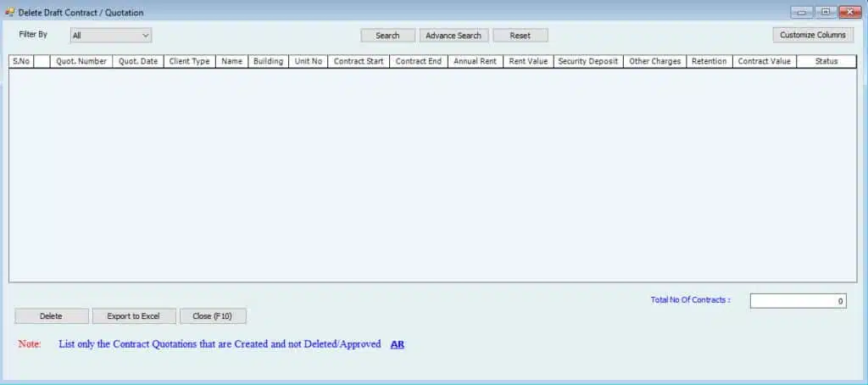Sort by S.No column header

21,62
